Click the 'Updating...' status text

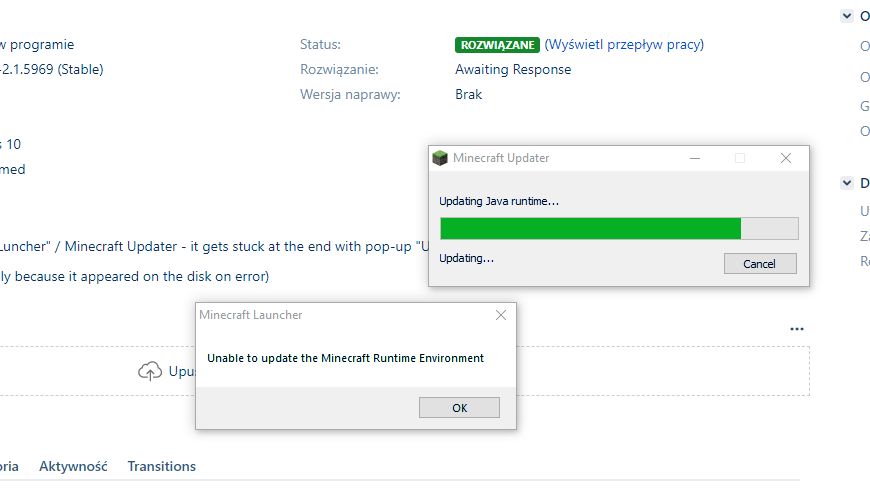466,258
